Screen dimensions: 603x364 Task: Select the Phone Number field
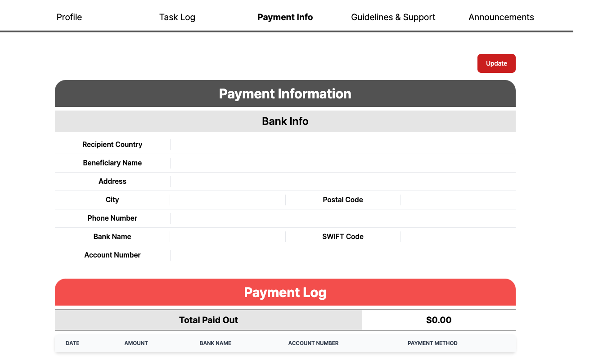(315, 218)
